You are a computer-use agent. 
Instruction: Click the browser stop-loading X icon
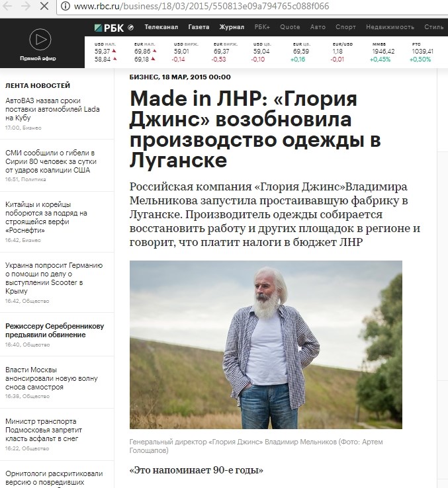(44, 5)
